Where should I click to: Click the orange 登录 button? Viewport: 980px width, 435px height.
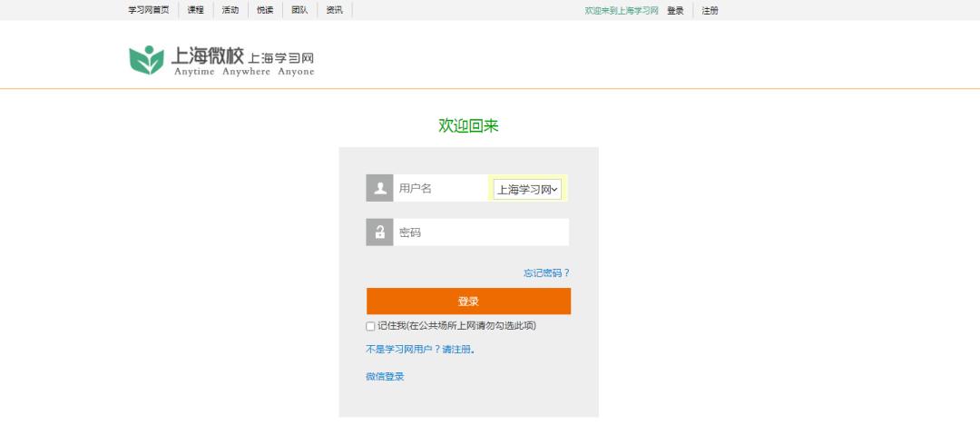pos(468,302)
